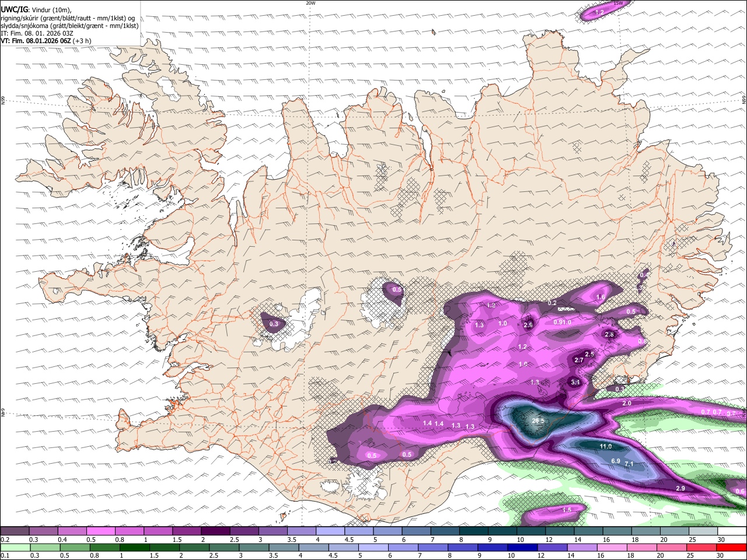Click the palest green lower swatch at 0.1
The image size is (747, 560).
(x=15, y=547)
